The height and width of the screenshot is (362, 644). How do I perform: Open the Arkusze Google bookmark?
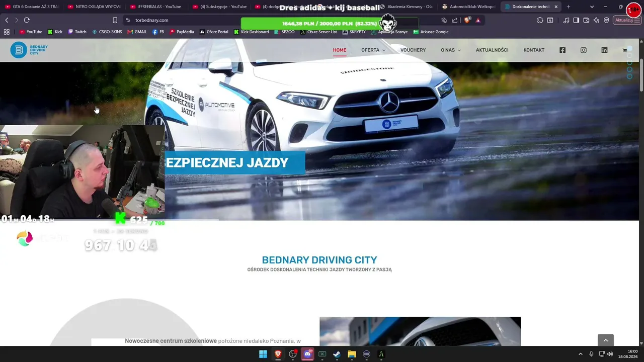point(431,32)
